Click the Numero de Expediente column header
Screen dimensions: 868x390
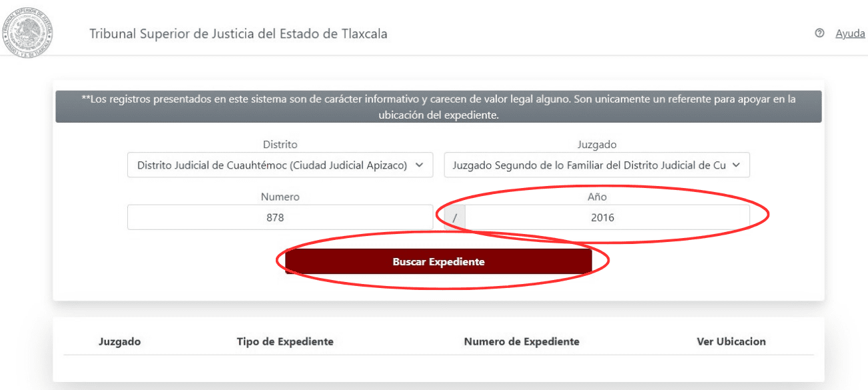(x=522, y=341)
